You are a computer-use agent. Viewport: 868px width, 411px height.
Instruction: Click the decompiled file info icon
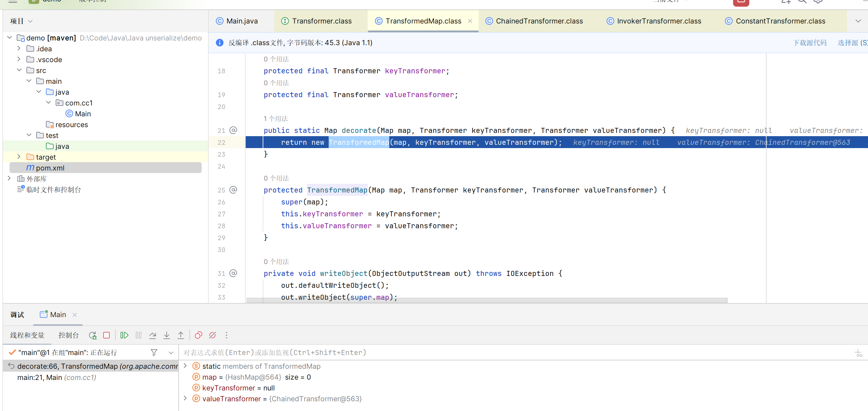[219, 43]
